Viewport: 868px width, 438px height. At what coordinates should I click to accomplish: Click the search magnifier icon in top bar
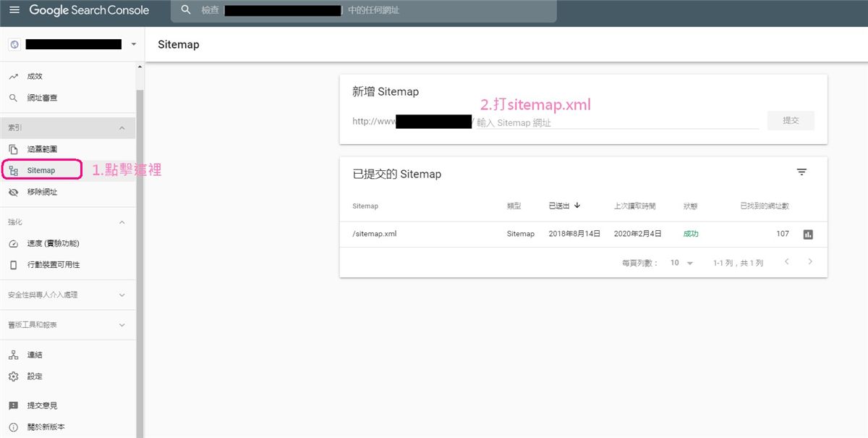[x=186, y=10]
